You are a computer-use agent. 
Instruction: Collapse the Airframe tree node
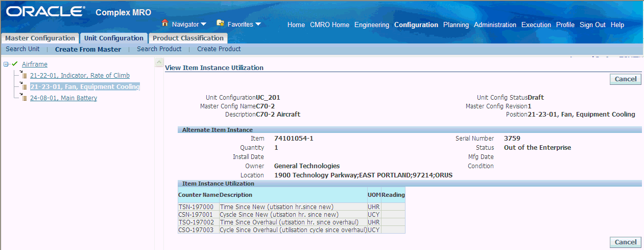click(6, 64)
